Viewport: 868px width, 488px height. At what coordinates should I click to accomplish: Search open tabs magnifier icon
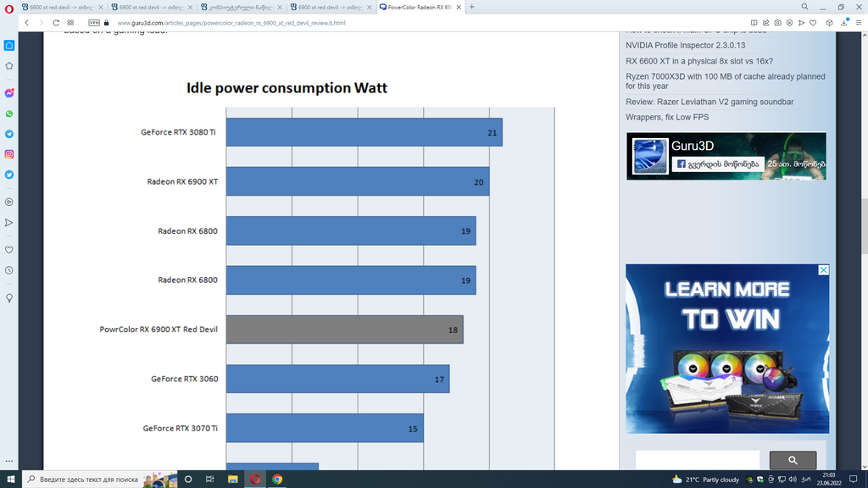(804, 7)
